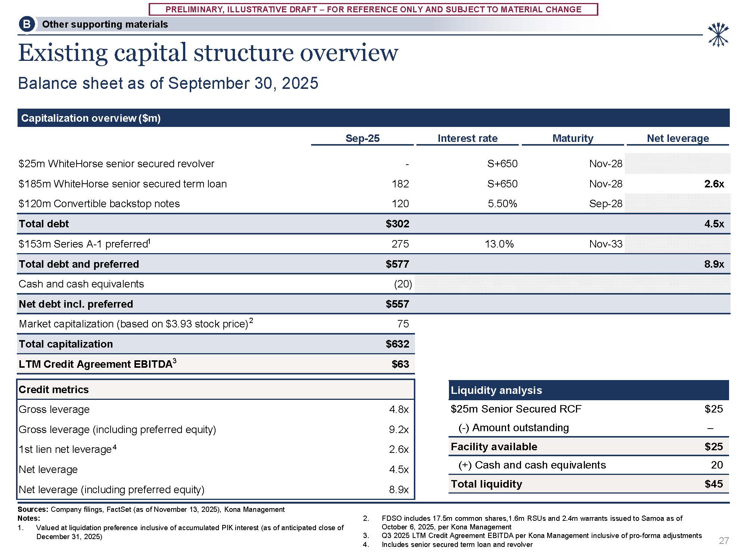Click footnote 3 superscript after Credit Agreement EBITDA
The height and width of the screenshot is (560, 747).
click(175, 361)
